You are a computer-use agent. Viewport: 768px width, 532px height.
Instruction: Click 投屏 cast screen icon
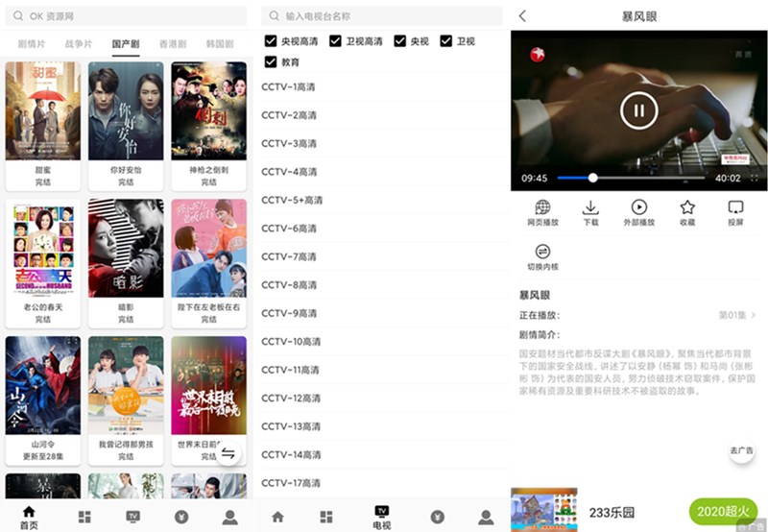coord(735,212)
